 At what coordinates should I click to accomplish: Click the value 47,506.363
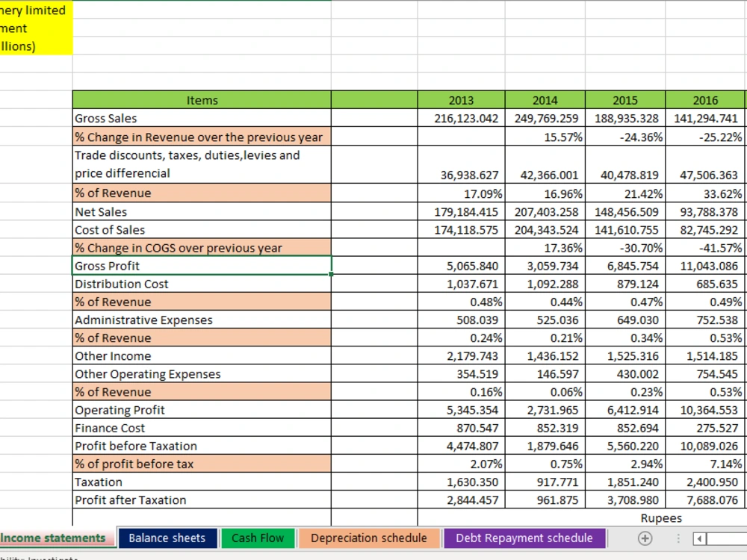tap(705, 164)
